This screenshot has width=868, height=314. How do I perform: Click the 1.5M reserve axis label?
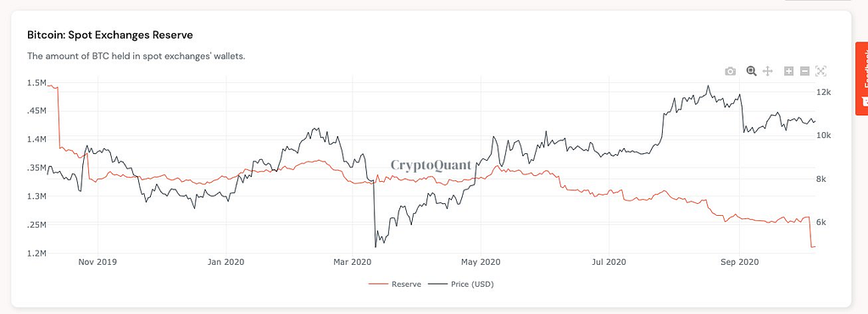pyautogui.click(x=36, y=82)
